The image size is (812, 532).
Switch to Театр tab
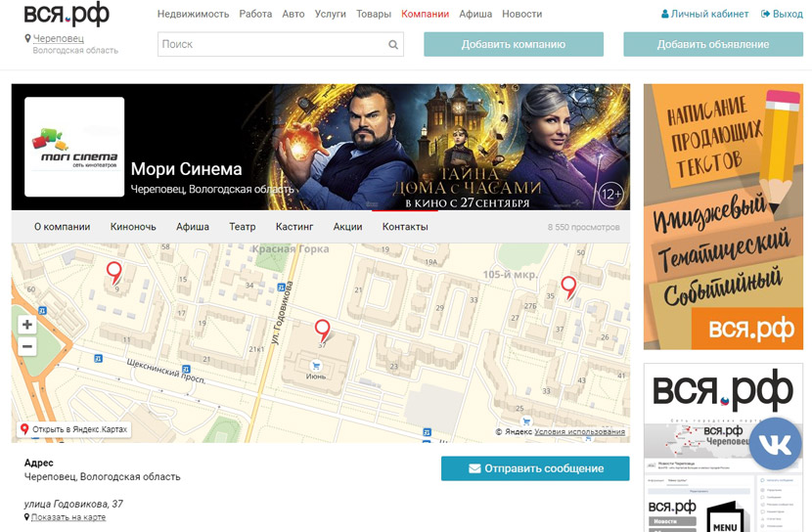pos(243,227)
